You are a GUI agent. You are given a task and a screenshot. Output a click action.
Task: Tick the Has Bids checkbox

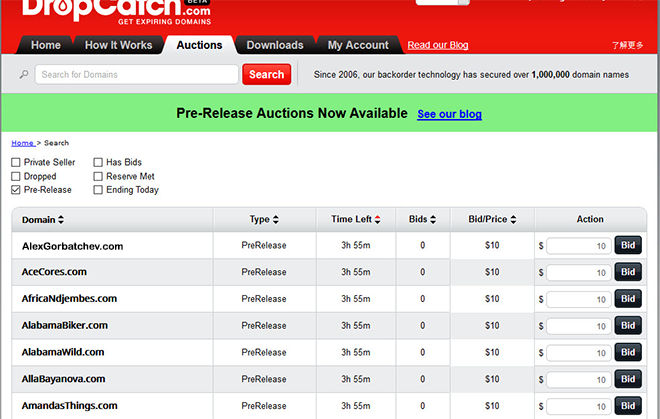[98, 162]
